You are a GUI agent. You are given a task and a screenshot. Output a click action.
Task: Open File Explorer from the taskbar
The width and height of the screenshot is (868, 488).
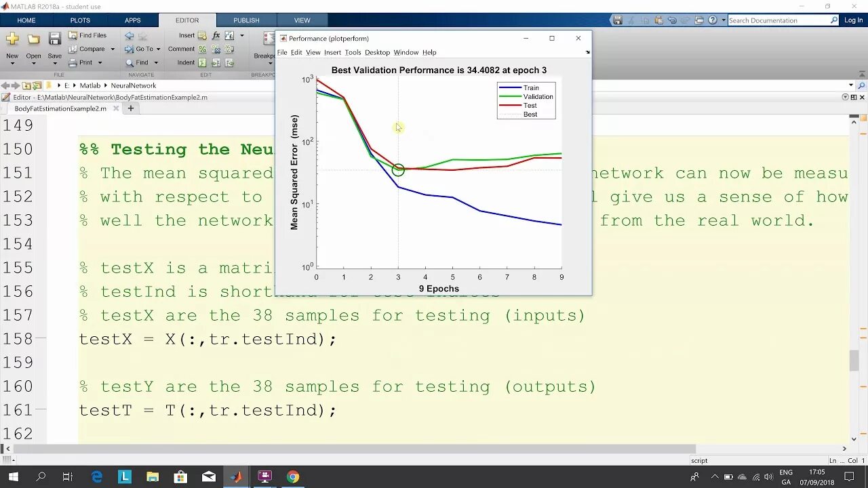pyautogui.click(x=153, y=476)
